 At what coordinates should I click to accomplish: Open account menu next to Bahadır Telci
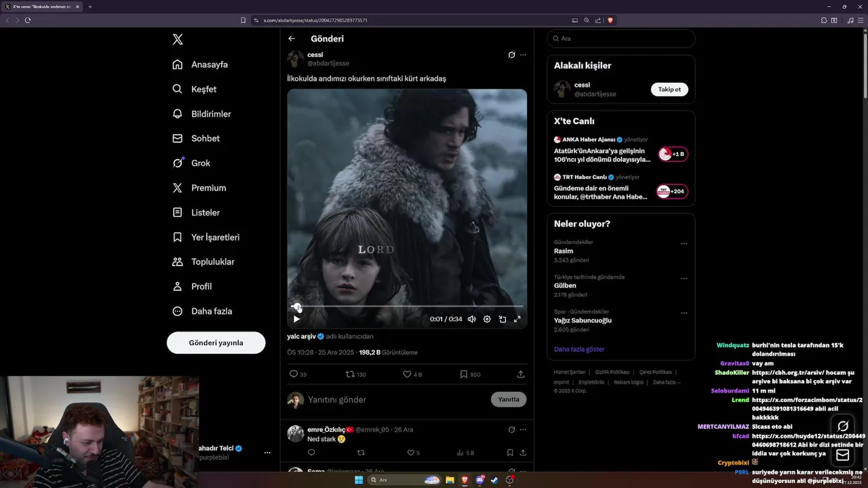(x=267, y=453)
